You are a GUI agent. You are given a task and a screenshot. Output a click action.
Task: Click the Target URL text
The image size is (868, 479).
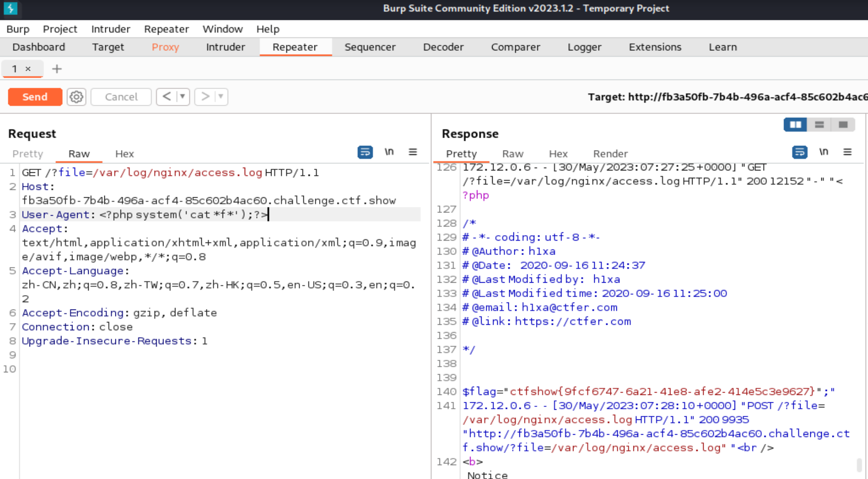click(x=728, y=97)
